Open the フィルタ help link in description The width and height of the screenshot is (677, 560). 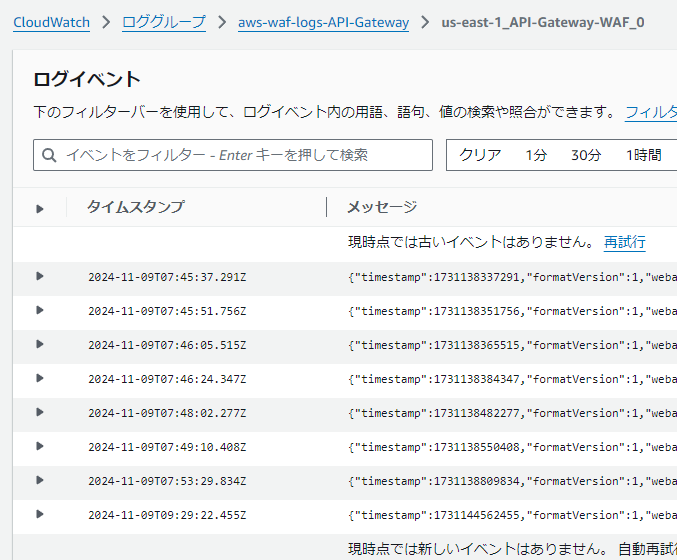click(651, 112)
